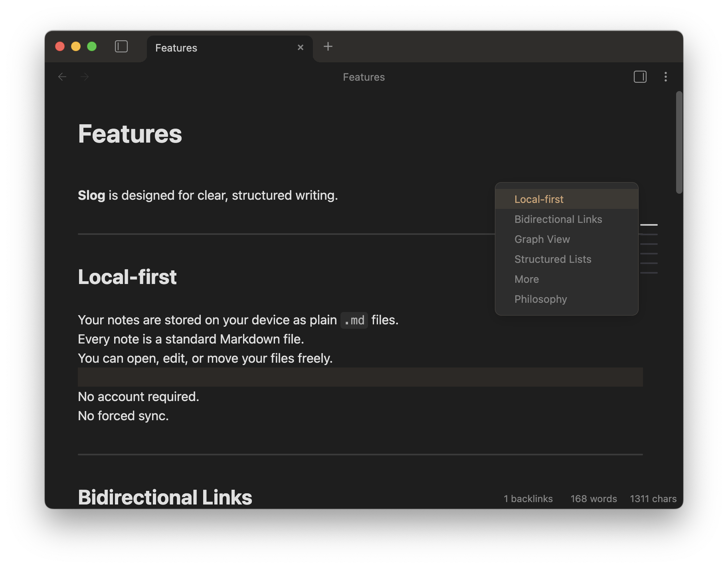Click the 168 words counter
This screenshot has width=728, height=568.
point(593,499)
